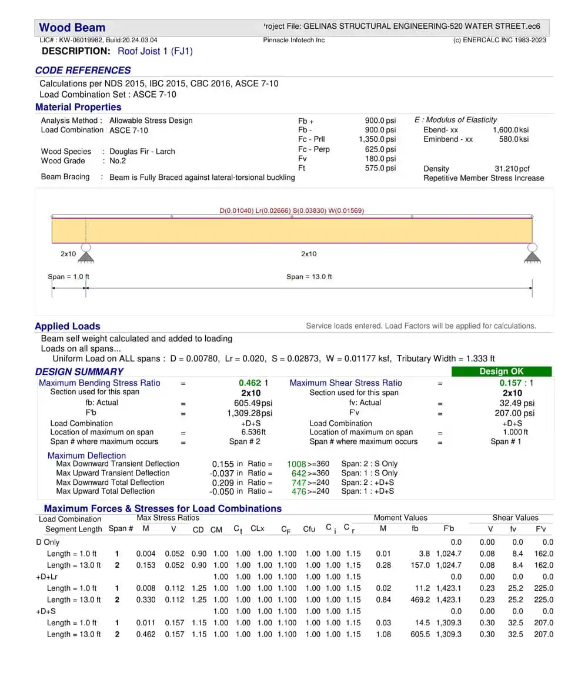Click the 0.462 bending ratio value

point(250,383)
